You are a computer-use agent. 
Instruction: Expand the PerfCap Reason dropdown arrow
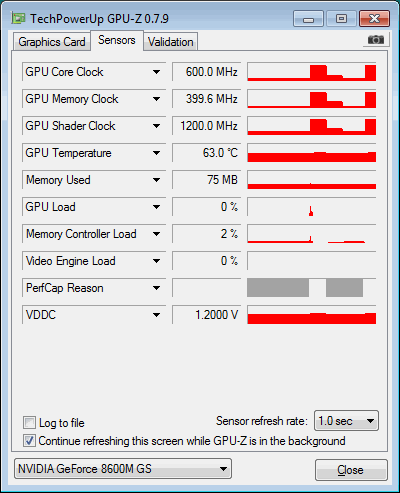pos(156,288)
